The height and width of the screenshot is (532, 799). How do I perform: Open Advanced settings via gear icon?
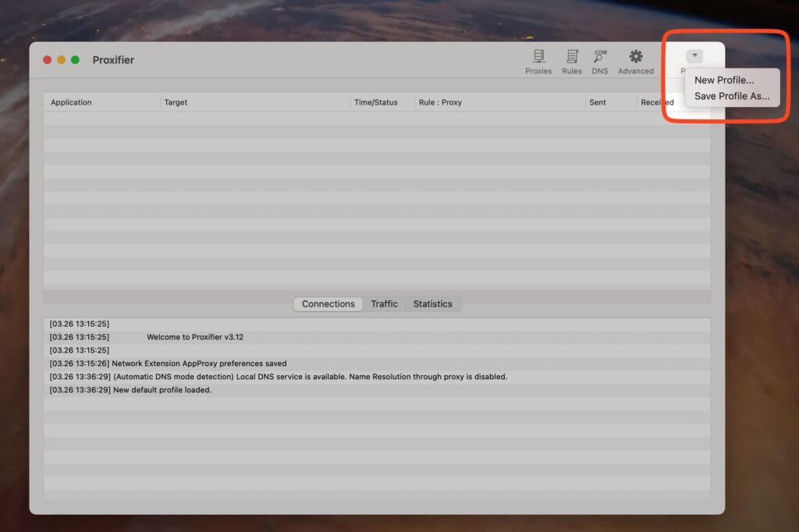(635, 61)
